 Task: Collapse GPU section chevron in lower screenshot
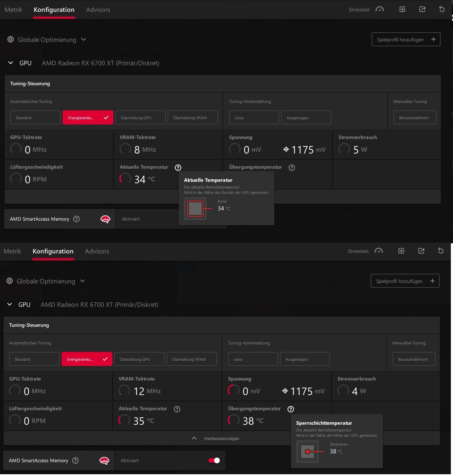click(10, 304)
